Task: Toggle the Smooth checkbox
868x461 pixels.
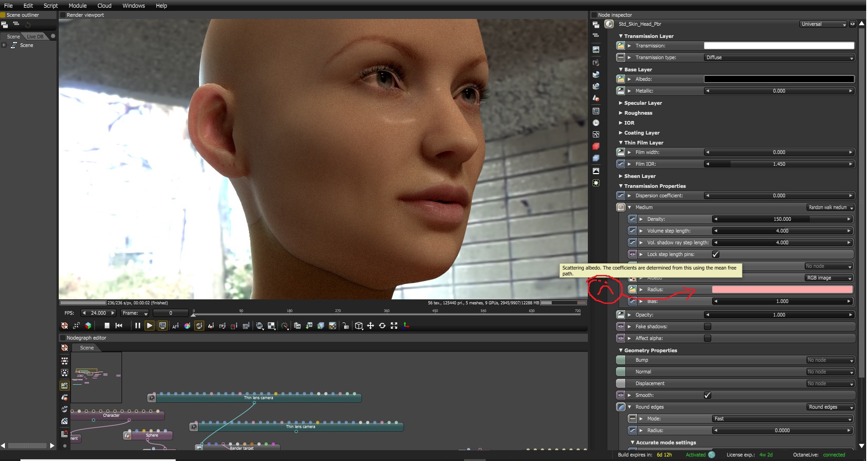Action: coord(708,395)
